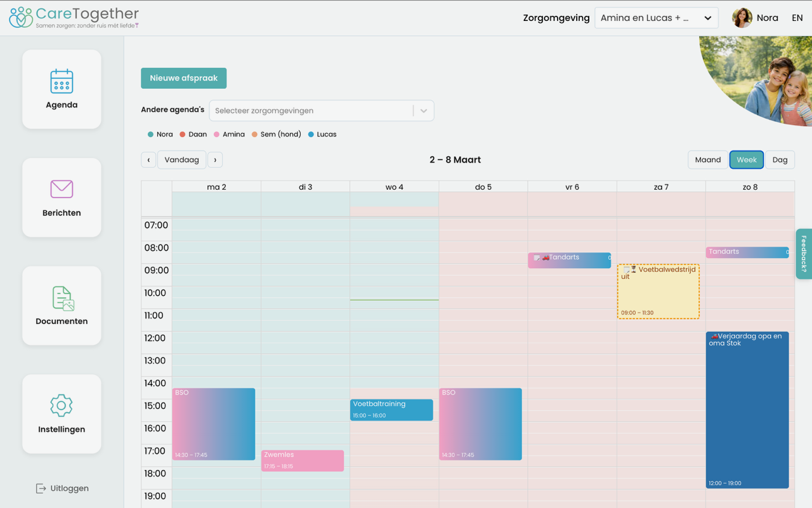The height and width of the screenshot is (508, 812).
Task: Select the vr 6 day header
Action: (x=572, y=187)
